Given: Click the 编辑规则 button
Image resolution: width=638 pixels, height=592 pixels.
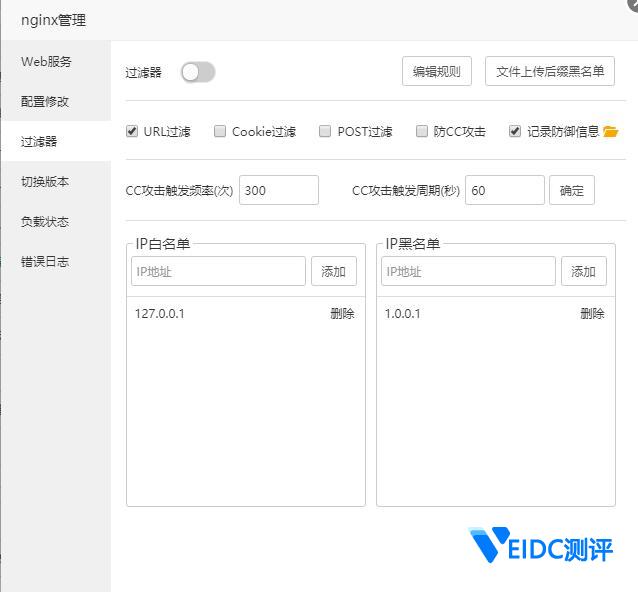Looking at the screenshot, I should click(x=437, y=71).
